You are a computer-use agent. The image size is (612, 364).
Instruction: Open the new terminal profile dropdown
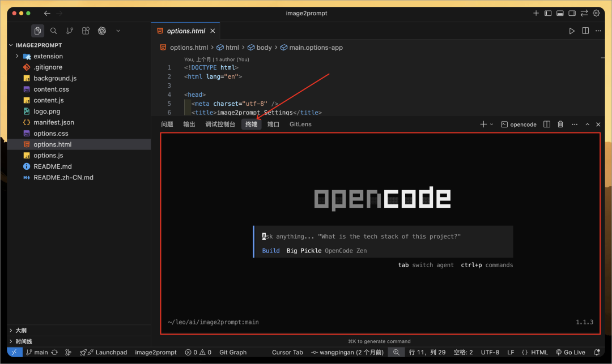[491, 125]
